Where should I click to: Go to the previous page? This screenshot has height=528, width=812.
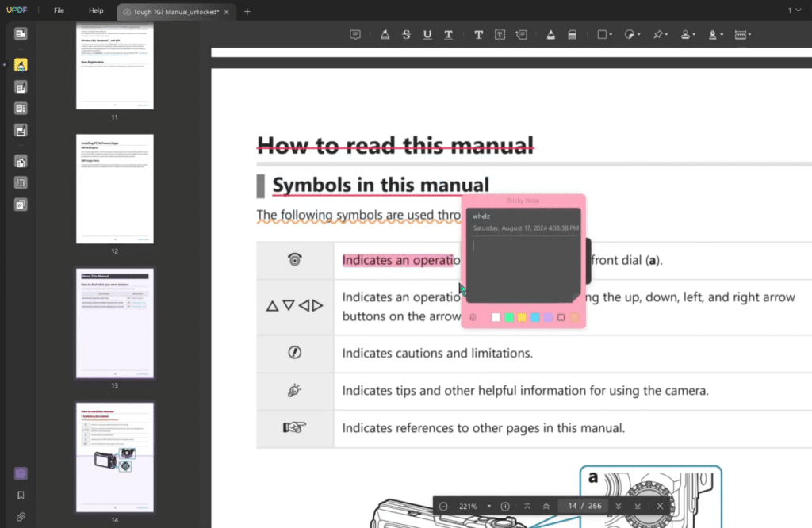pyautogui.click(x=546, y=507)
